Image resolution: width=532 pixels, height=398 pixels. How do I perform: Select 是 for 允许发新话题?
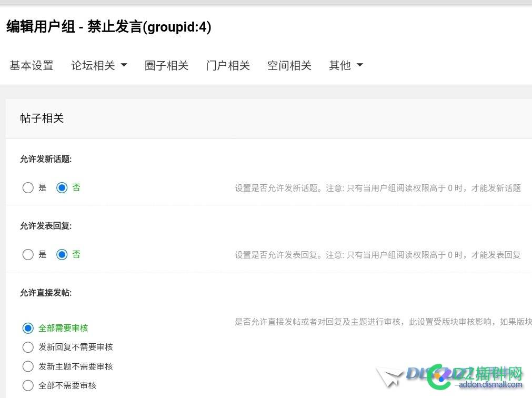pos(28,187)
